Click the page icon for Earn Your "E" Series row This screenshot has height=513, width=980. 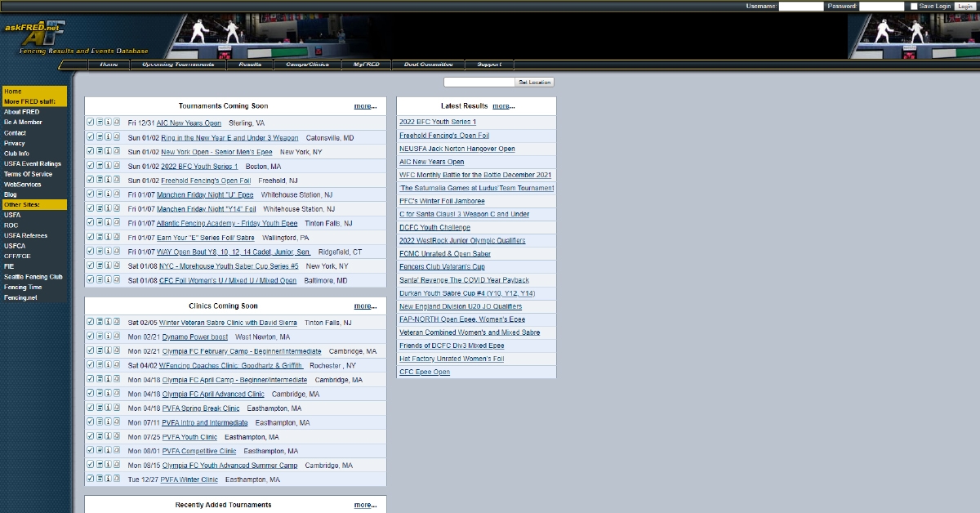tap(117, 237)
